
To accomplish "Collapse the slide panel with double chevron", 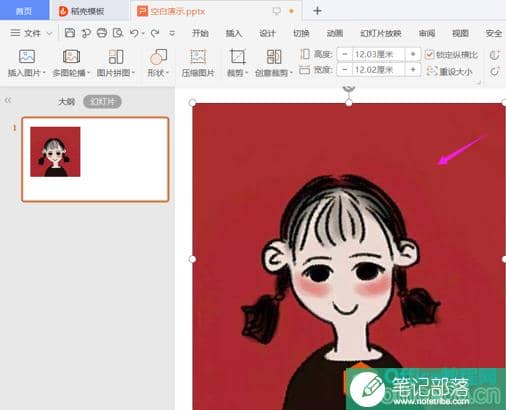I will [x=8, y=100].
